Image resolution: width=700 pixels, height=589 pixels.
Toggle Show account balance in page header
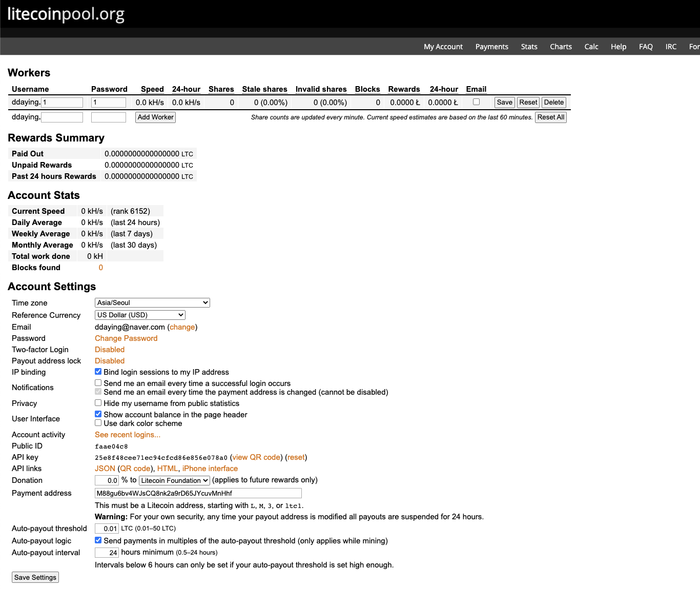pyautogui.click(x=98, y=414)
